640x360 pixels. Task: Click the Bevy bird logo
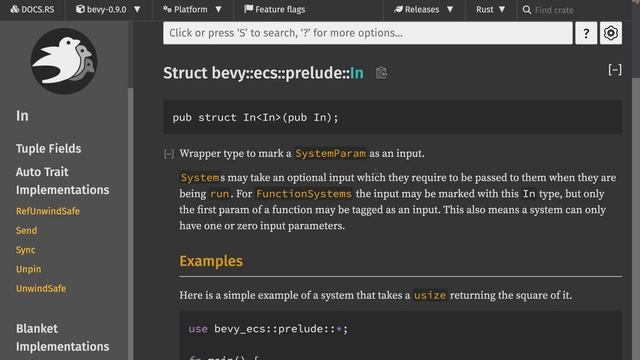coord(64,61)
